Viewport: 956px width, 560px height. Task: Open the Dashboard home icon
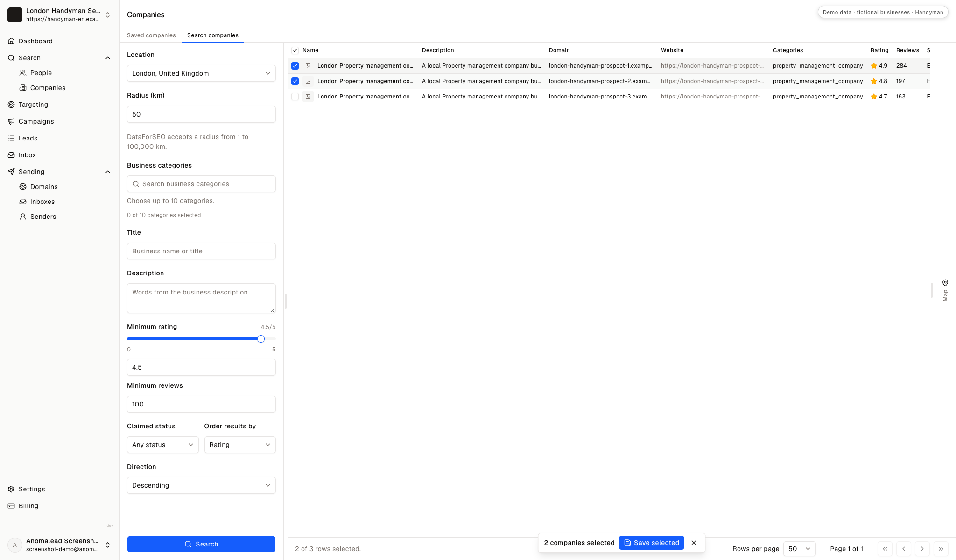point(11,41)
